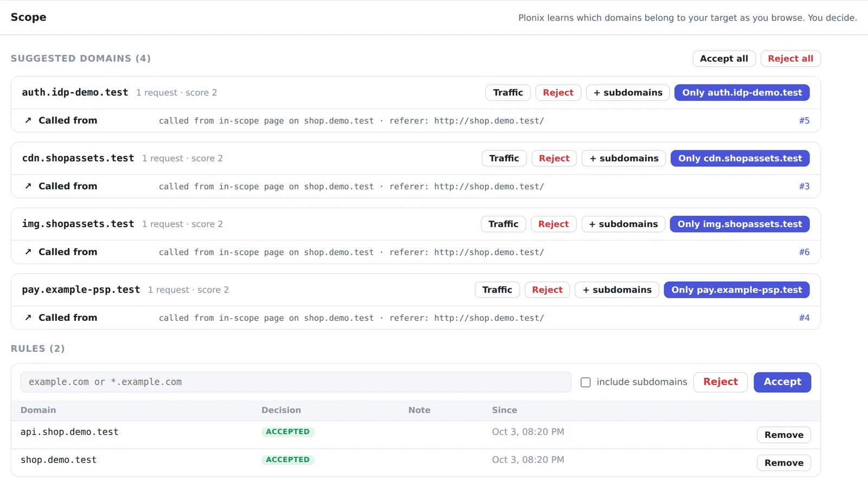Viewport: 868px width, 484px height.
Task: Open request link #4
Action: (x=804, y=318)
